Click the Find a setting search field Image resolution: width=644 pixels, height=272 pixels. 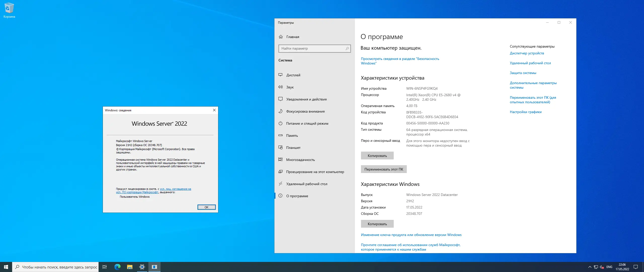click(312, 48)
